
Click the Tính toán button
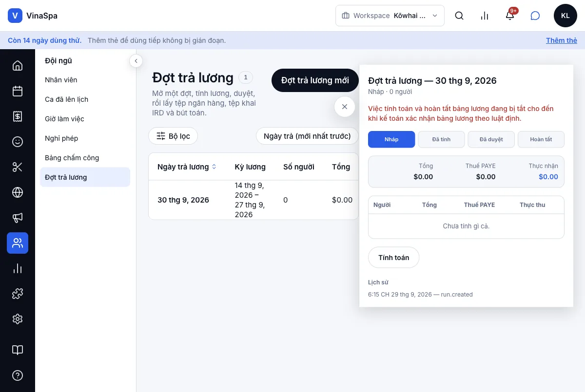(x=394, y=258)
